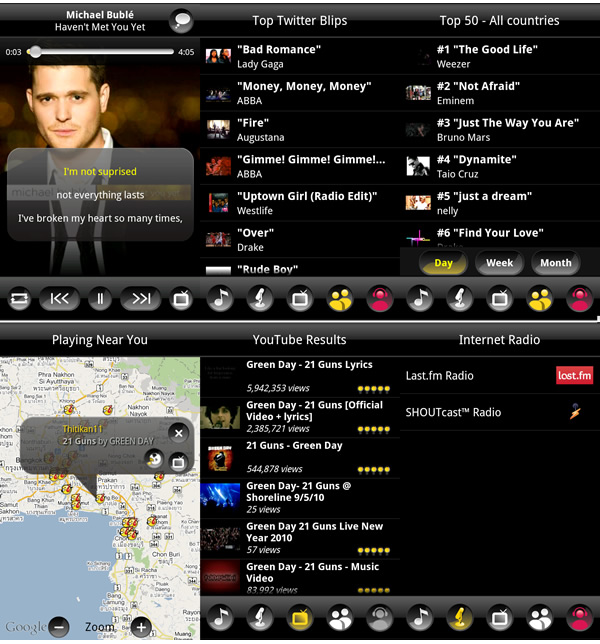
Task: Choose SHOUTcast Radio station
Action: 500,412
